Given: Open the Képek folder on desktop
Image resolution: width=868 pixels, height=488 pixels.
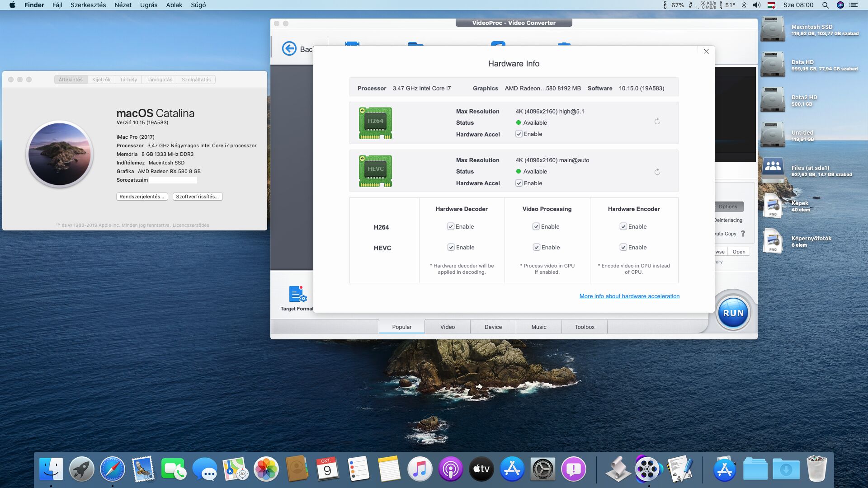Looking at the screenshot, I should 773,206.
